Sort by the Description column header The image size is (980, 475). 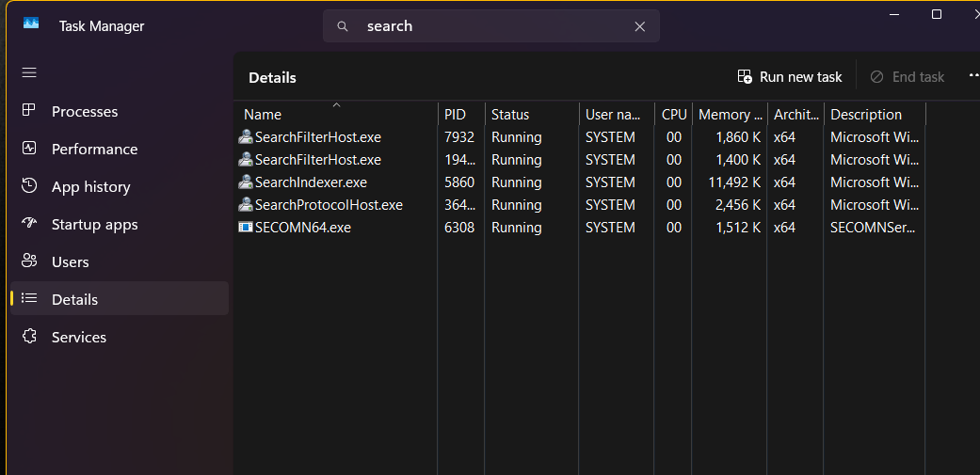point(875,114)
